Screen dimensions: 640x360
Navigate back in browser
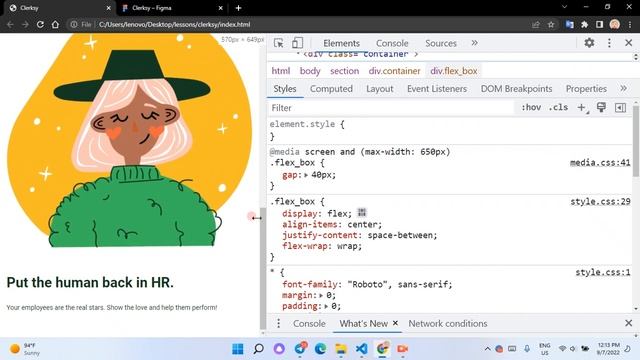10,24
